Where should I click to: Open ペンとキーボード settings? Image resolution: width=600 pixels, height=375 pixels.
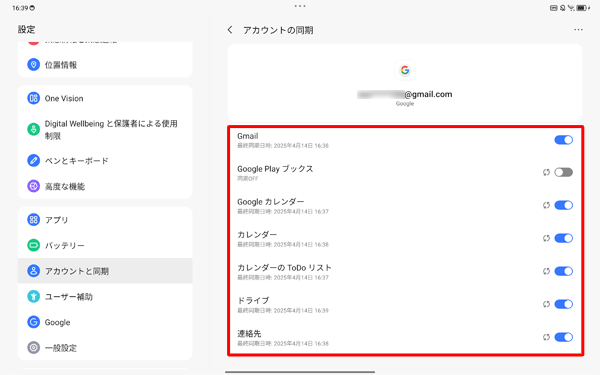(x=105, y=160)
